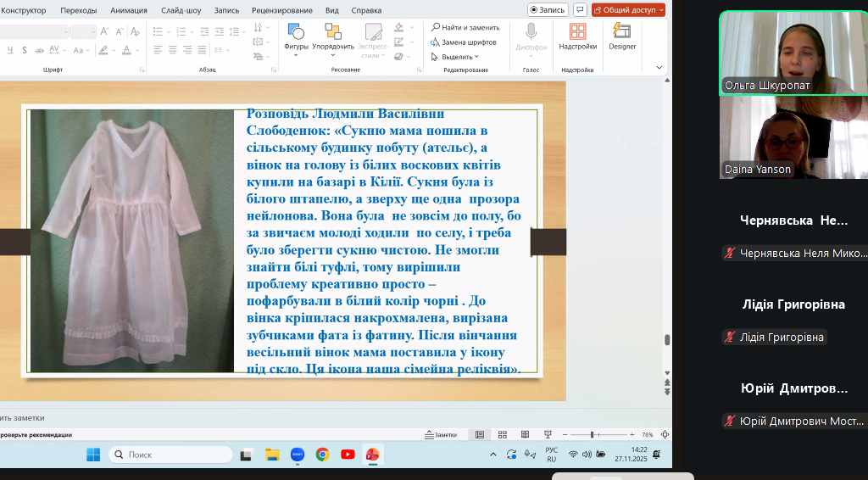Image resolution: width=868 pixels, height=480 pixels.
Task: Click the Запись record button
Action: click(548, 10)
